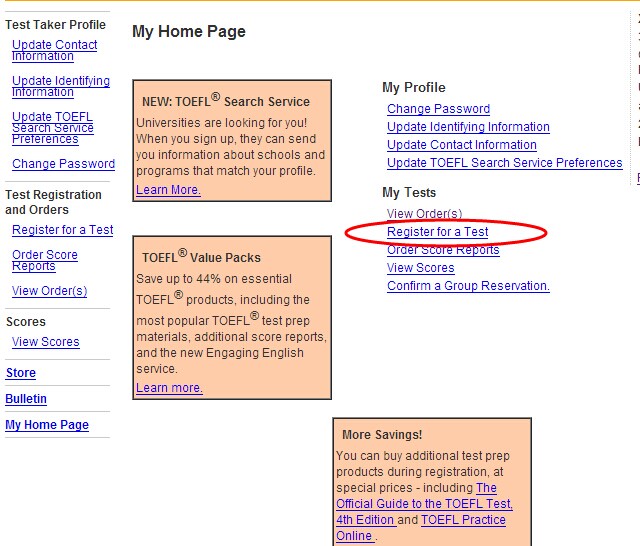Click View Scores under My Tests

coord(420,268)
